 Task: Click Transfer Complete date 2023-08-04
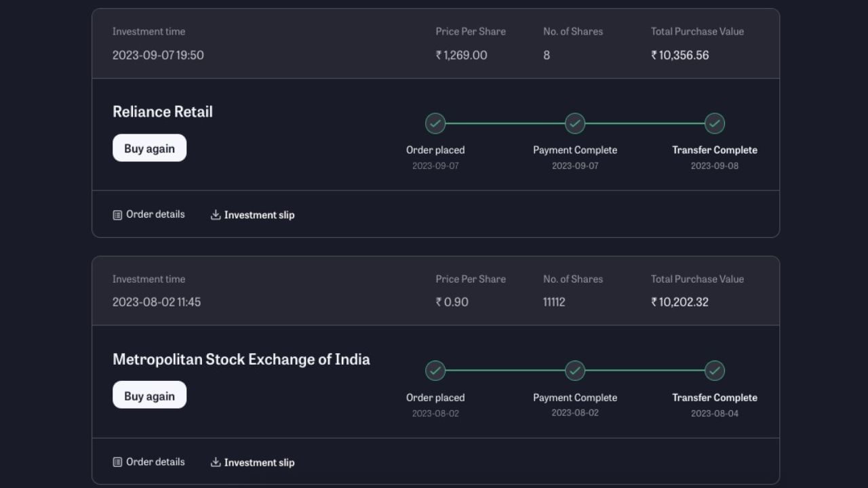click(715, 413)
